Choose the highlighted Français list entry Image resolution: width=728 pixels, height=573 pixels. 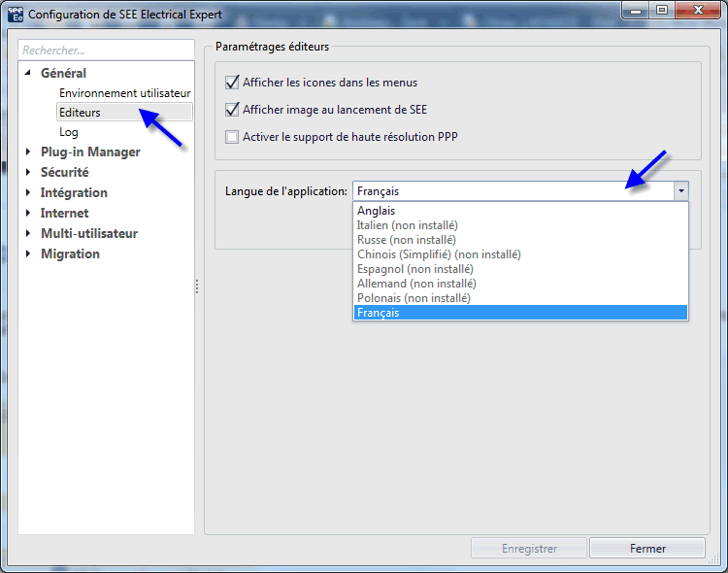[x=520, y=313]
